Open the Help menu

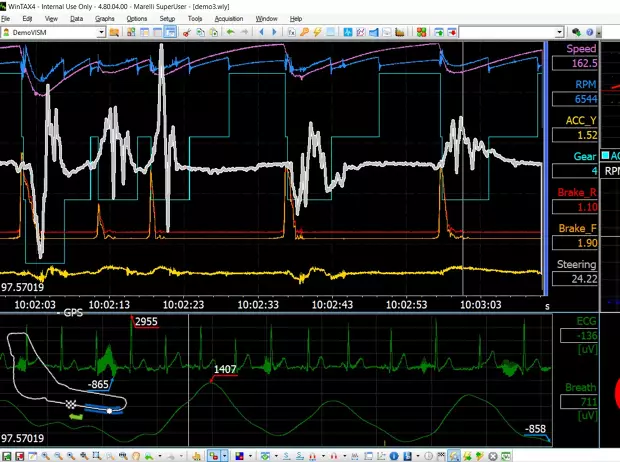[296, 19]
